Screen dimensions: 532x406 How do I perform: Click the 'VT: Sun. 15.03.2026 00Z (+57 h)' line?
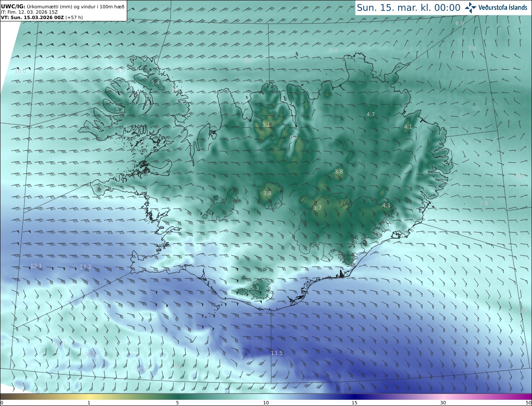coord(41,17)
